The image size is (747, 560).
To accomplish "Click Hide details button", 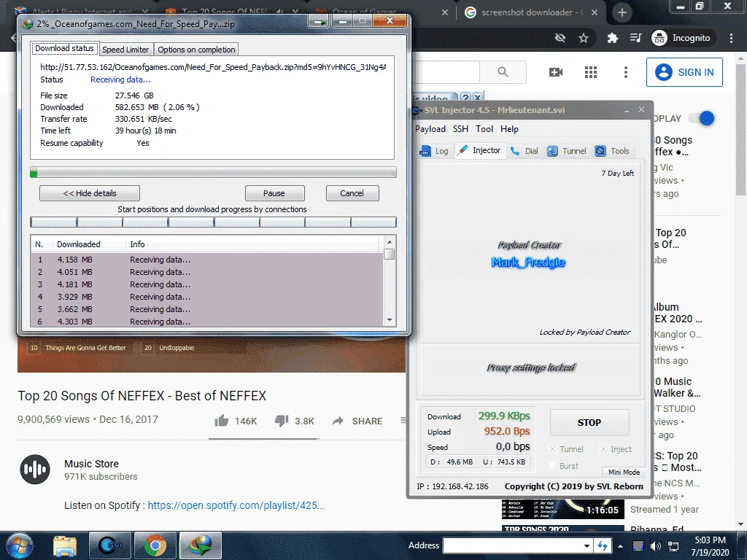I will click(x=90, y=193).
